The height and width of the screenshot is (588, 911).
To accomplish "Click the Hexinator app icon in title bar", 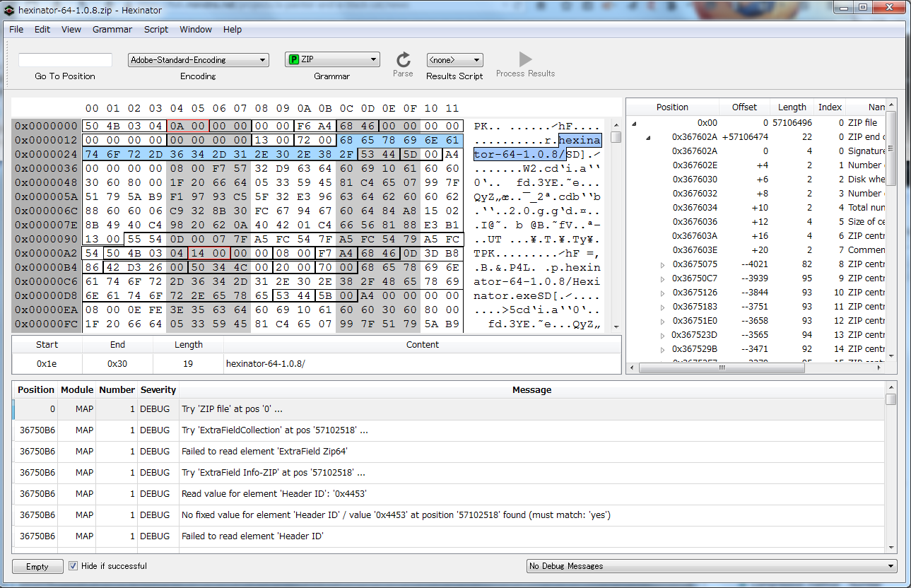I will click(x=9, y=9).
